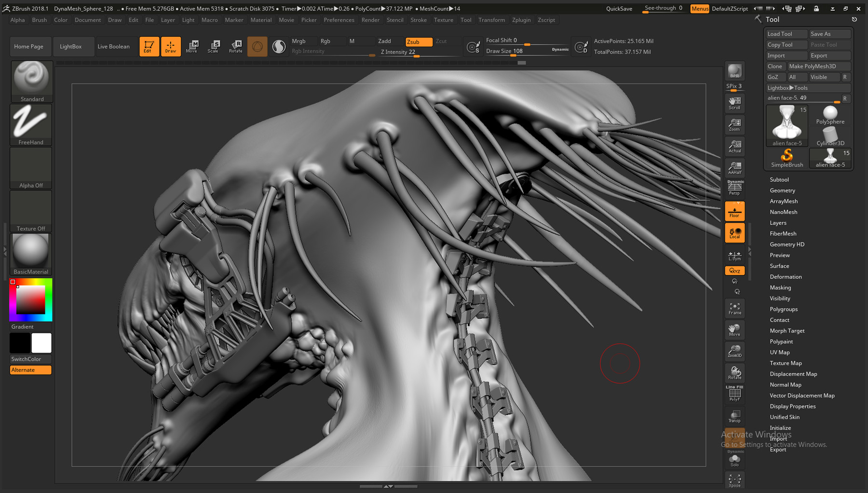Open the Deformation section
The height and width of the screenshot is (493, 868).
click(786, 276)
